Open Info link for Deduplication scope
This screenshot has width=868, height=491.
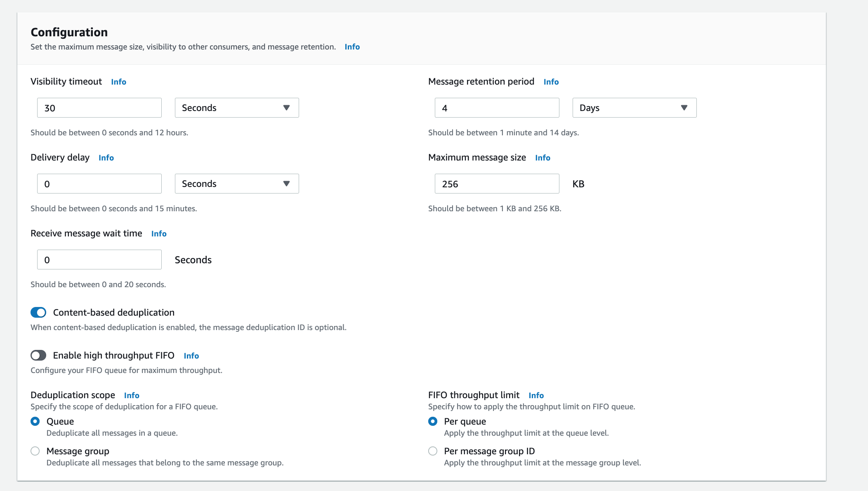[x=132, y=395]
